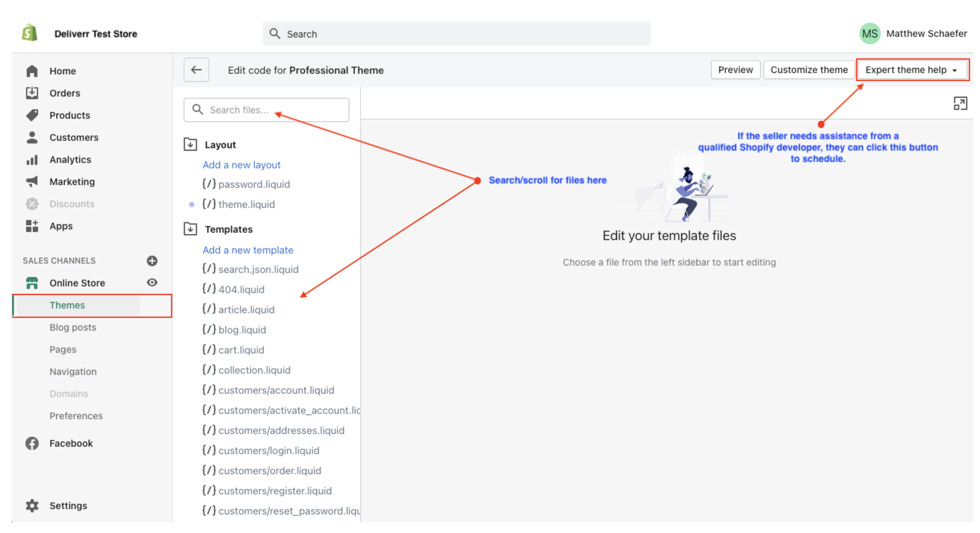Viewport: 980px width, 533px height.
Task: Open Pages in sidebar
Action: 63,350
